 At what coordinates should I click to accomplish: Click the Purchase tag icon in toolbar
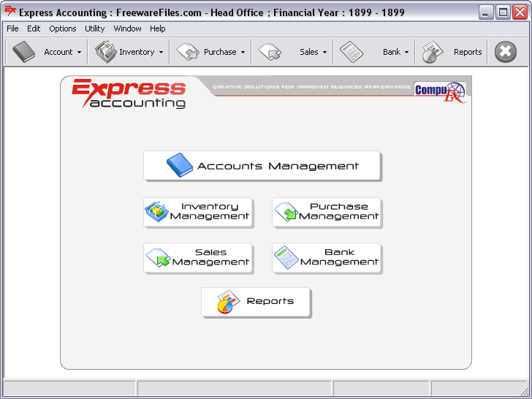tap(188, 52)
